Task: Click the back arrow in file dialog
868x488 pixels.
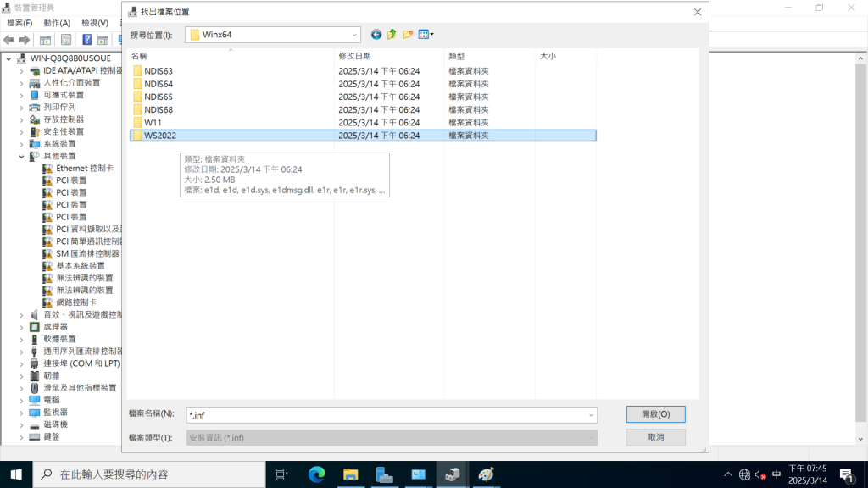Action: point(376,35)
